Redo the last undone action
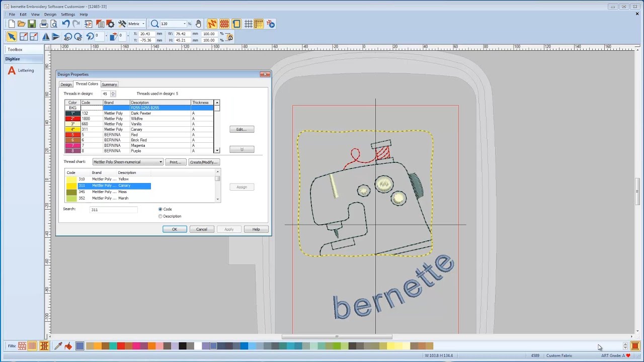644x362 pixels. [x=76, y=24]
